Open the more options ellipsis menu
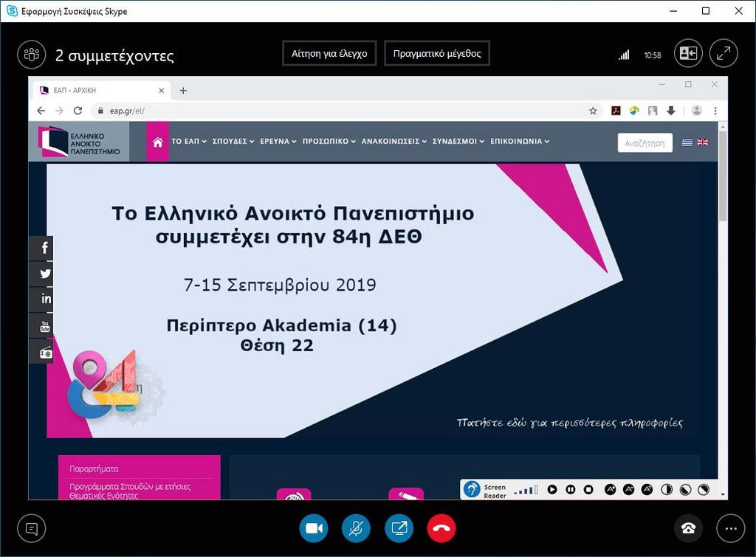The height and width of the screenshot is (557, 756). point(730,528)
